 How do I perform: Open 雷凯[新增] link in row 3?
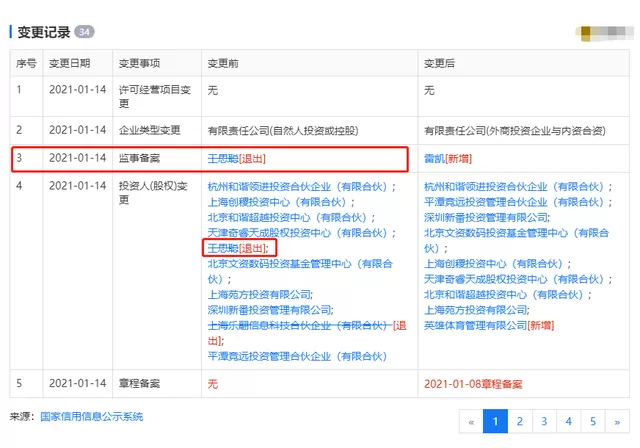(x=448, y=158)
